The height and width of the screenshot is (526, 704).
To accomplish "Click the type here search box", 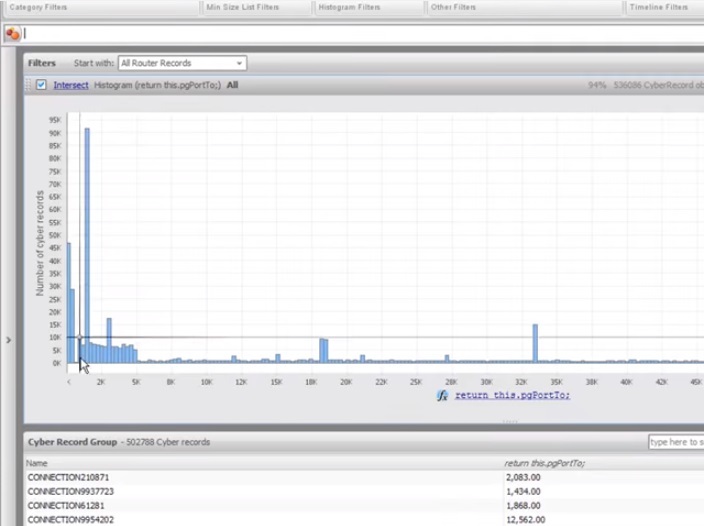I will point(676,442).
